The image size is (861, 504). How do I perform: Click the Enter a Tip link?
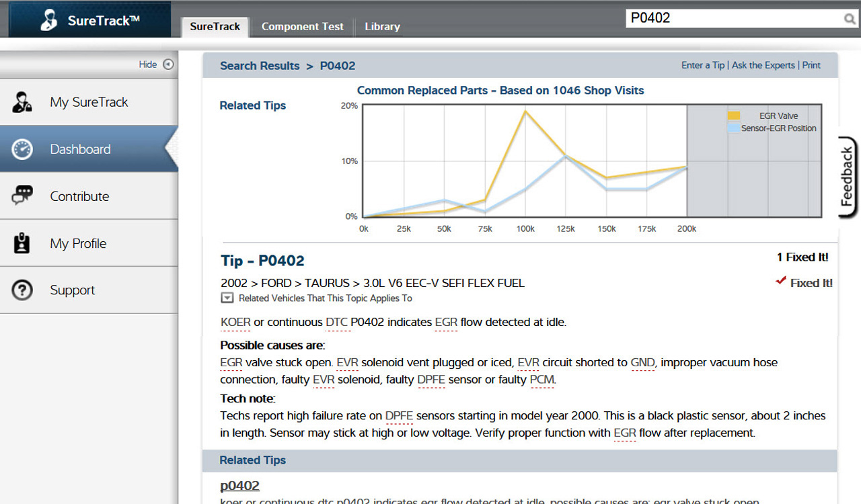coord(703,65)
